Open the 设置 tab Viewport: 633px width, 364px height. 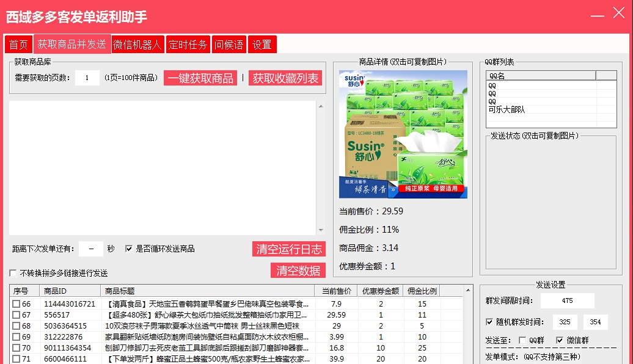coord(262,43)
